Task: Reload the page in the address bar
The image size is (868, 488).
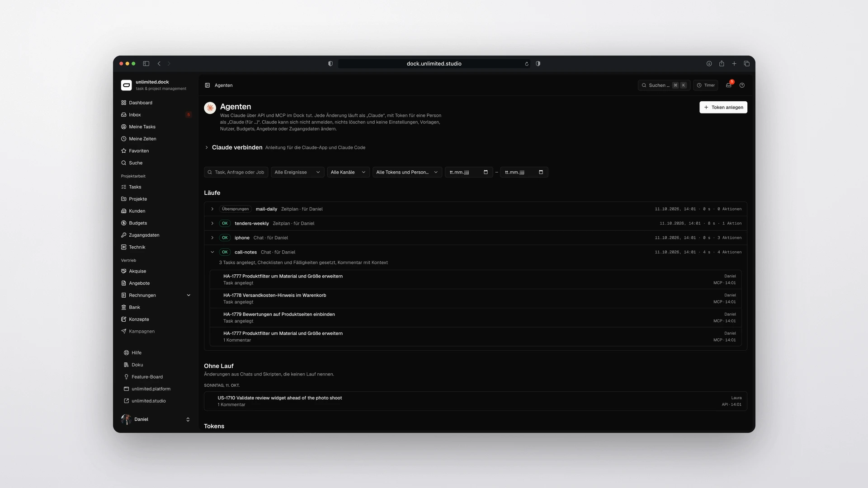Action: 527,64
